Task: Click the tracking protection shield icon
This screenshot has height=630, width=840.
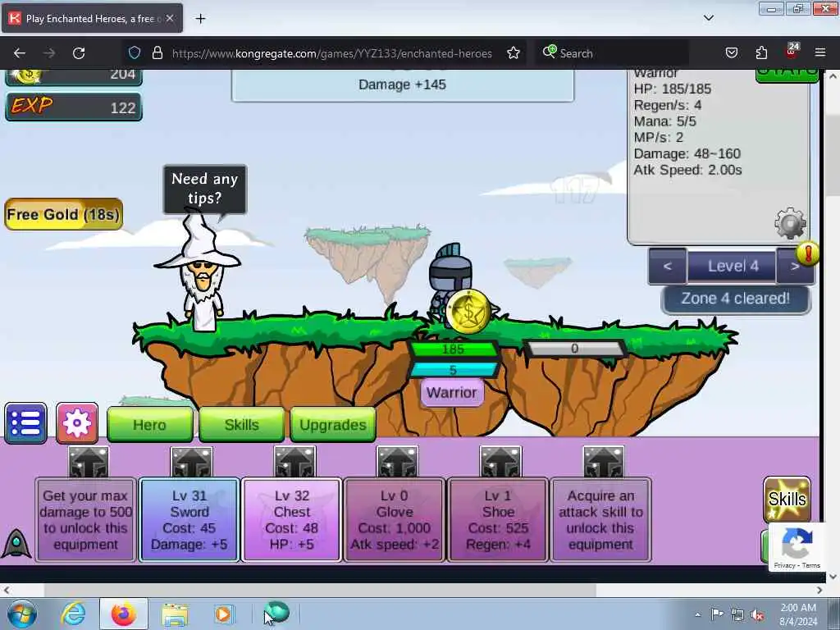Action: click(x=135, y=53)
